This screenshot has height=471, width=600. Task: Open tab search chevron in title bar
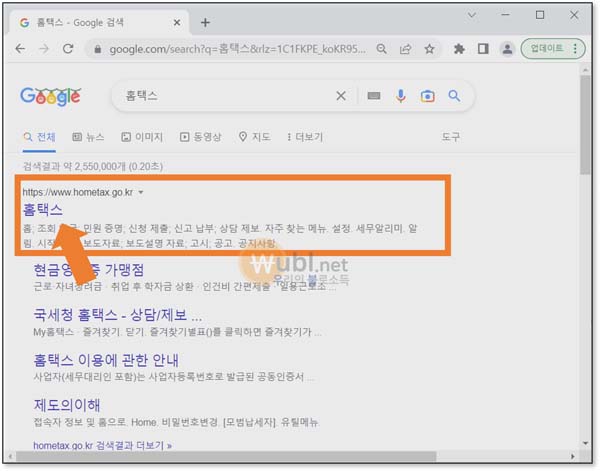tap(472, 15)
